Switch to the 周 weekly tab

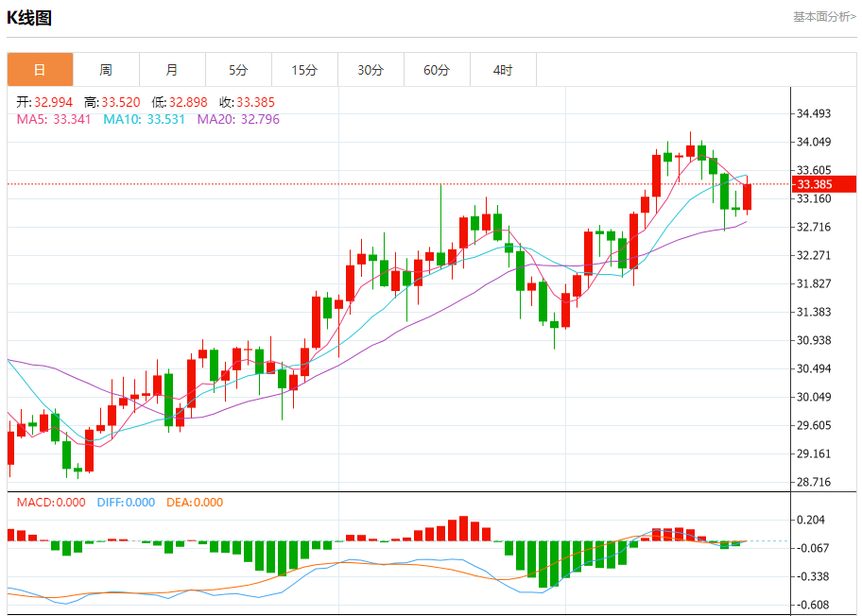(x=106, y=70)
